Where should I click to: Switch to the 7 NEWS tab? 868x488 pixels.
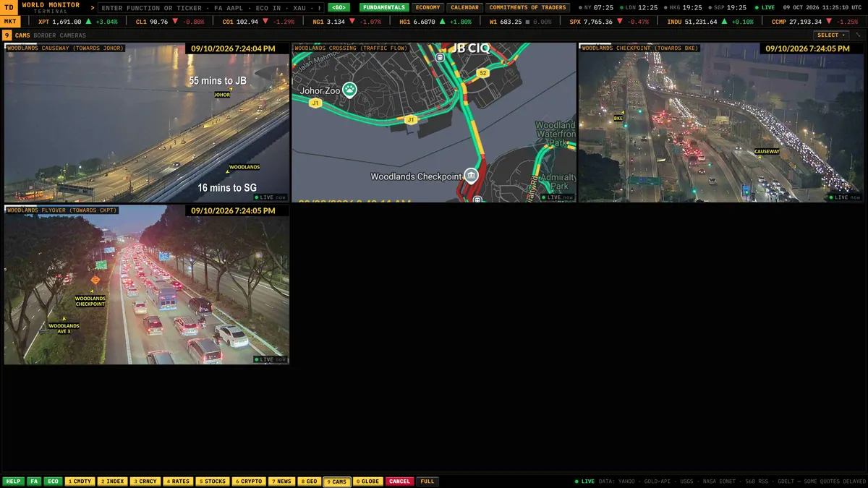click(x=281, y=481)
